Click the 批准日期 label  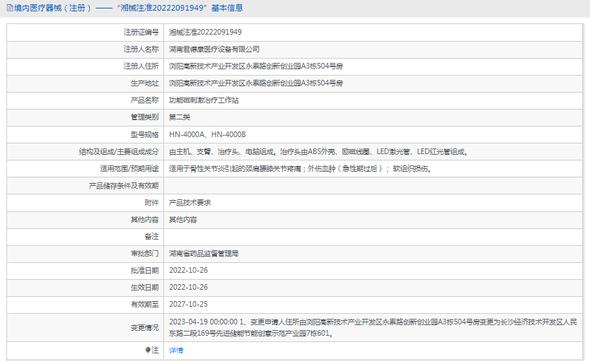click(145, 271)
